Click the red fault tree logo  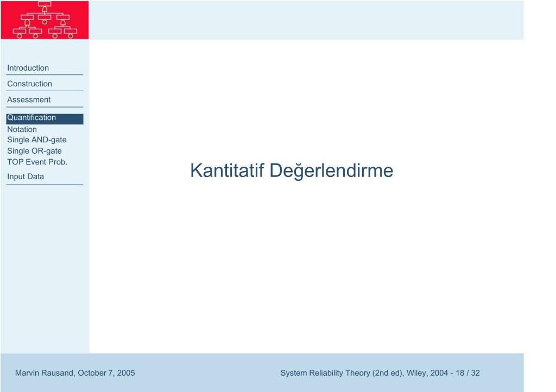click(x=45, y=20)
